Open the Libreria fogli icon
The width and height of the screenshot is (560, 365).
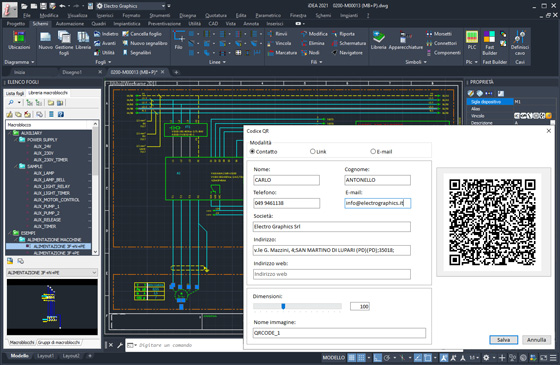(x=83, y=40)
